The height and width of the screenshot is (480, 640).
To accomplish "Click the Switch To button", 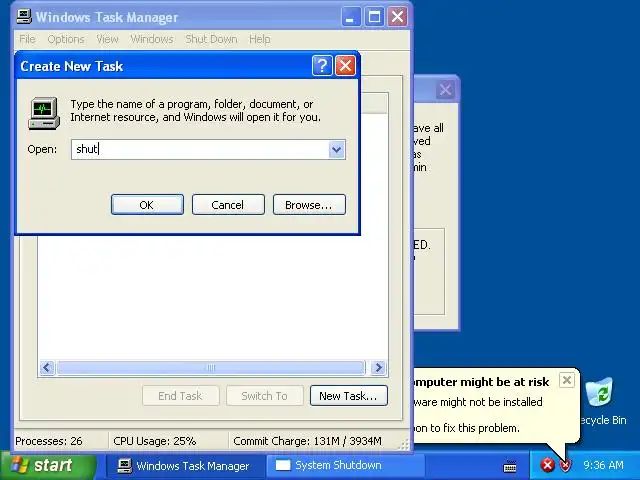I will click(264, 396).
